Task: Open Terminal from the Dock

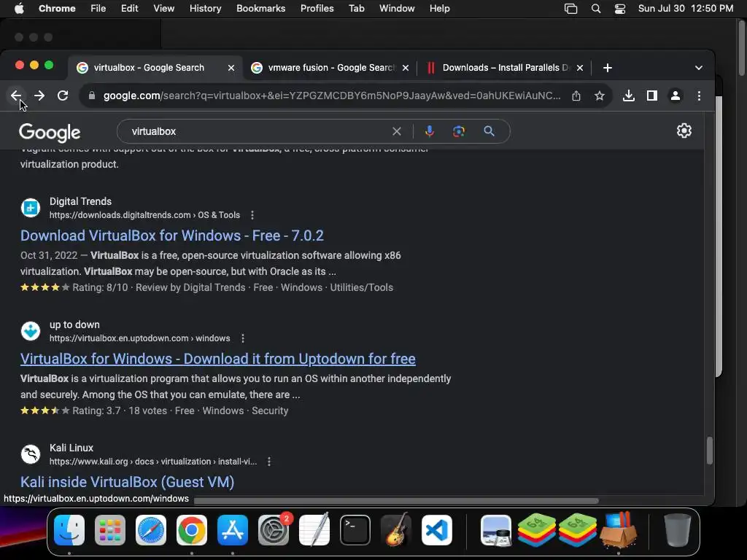Action: tap(355, 530)
